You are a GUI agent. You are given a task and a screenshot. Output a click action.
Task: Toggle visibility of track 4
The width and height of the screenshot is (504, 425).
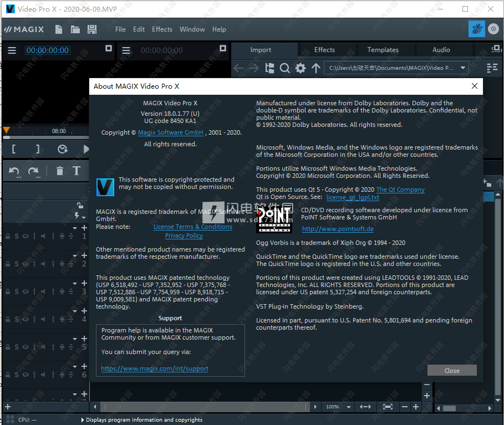[26, 319]
